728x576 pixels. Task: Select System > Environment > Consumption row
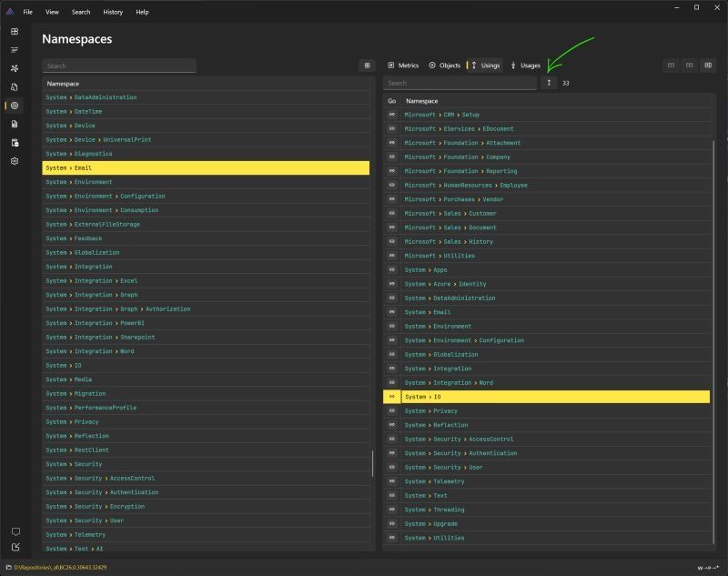[206, 210]
